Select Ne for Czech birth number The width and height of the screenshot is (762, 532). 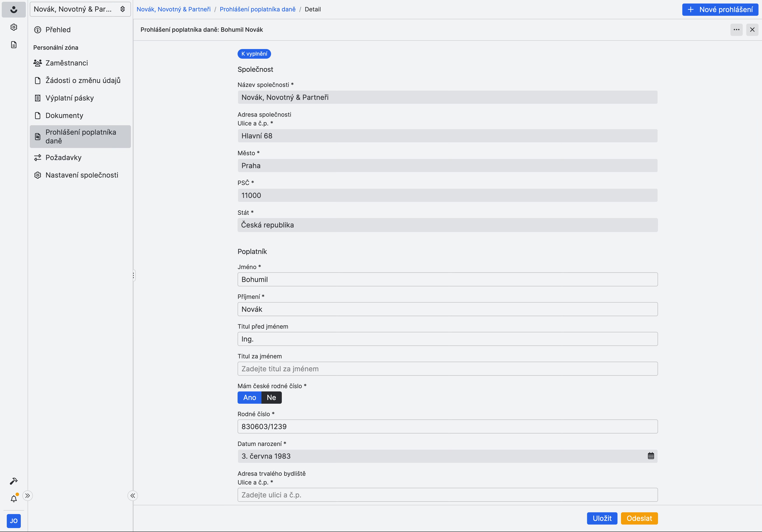click(x=271, y=398)
